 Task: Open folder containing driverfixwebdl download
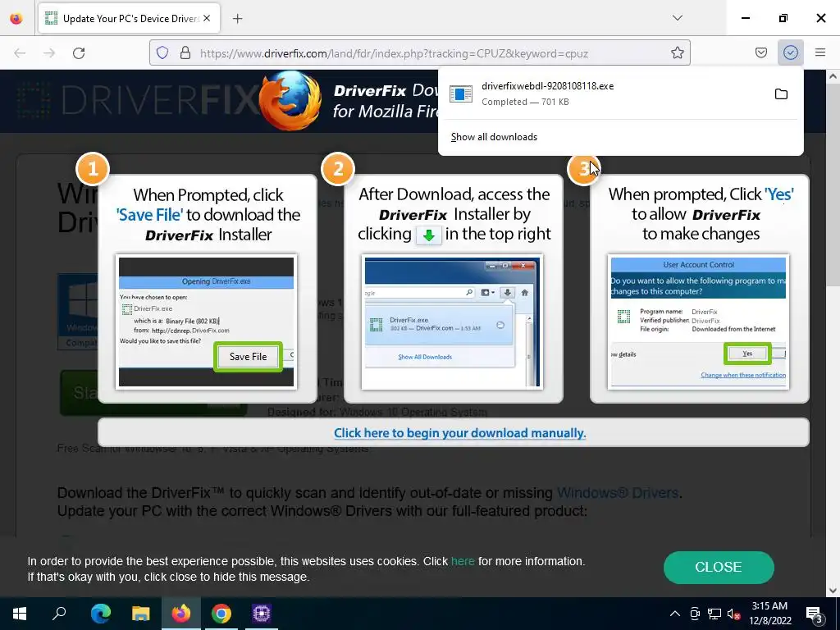click(x=781, y=94)
